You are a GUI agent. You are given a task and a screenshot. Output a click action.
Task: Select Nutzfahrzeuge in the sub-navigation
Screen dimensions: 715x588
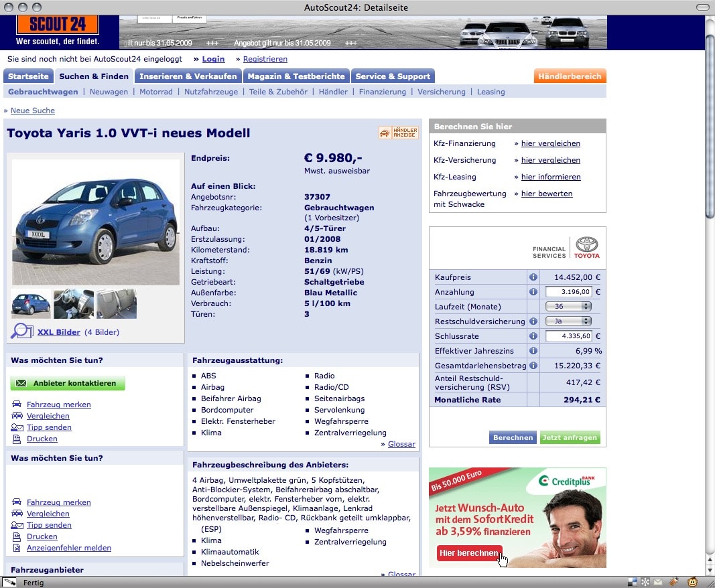click(210, 92)
